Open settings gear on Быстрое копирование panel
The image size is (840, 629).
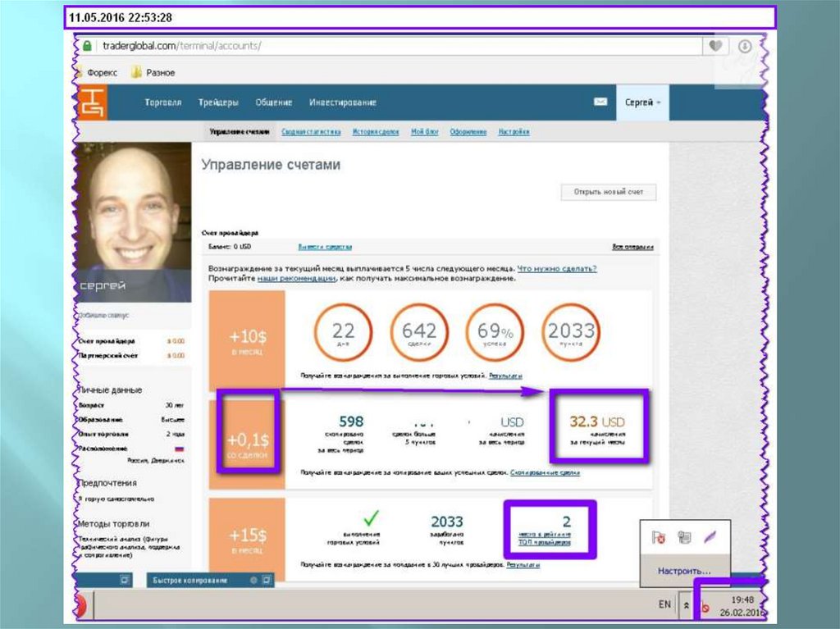click(253, 580)
